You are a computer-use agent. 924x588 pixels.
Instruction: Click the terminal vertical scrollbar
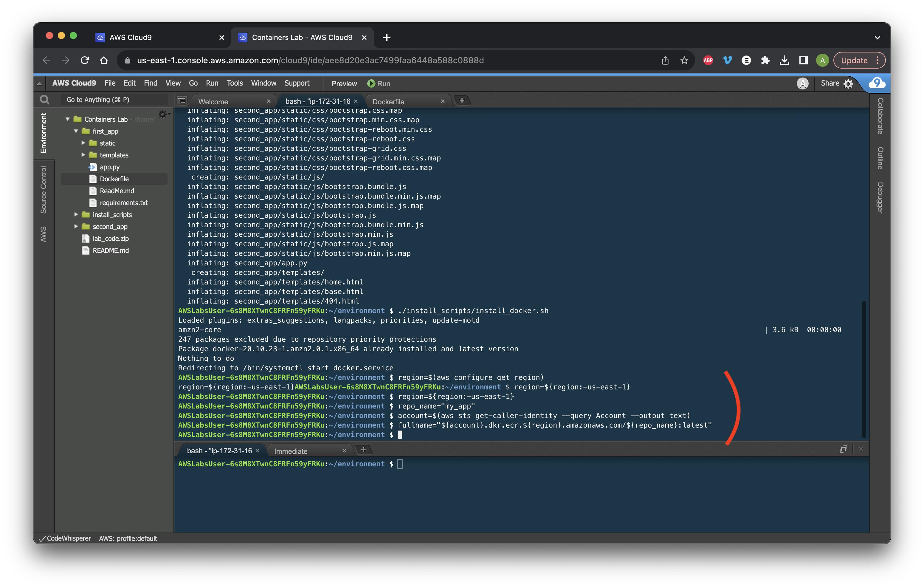[x=864, y=369]
